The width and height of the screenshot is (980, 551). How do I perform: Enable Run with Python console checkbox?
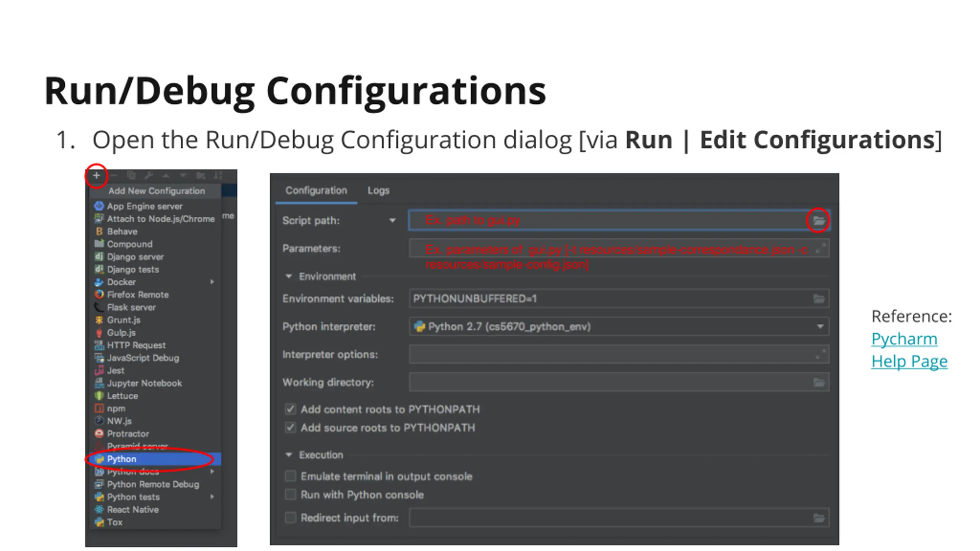pos(291,495)
